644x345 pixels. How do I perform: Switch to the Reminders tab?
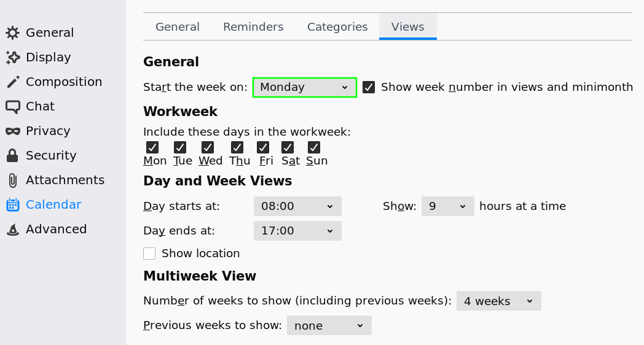pyautogui.click(x=253, y=27)
